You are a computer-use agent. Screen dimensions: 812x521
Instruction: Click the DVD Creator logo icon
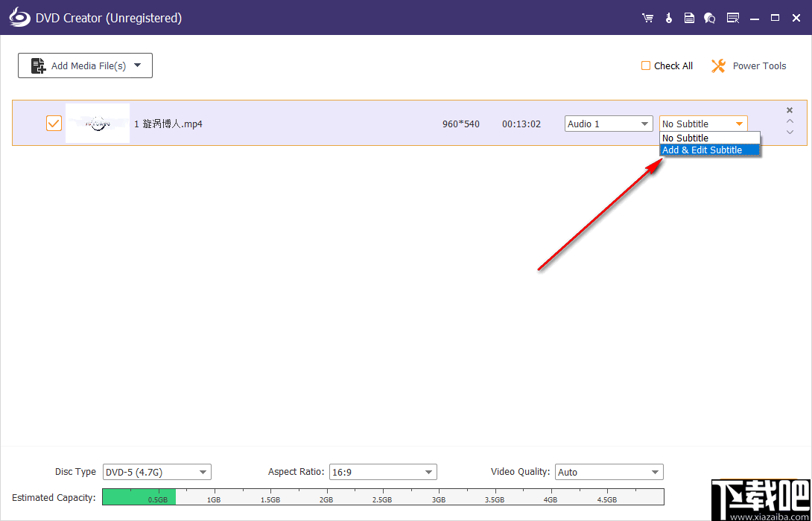pos(19,16)
